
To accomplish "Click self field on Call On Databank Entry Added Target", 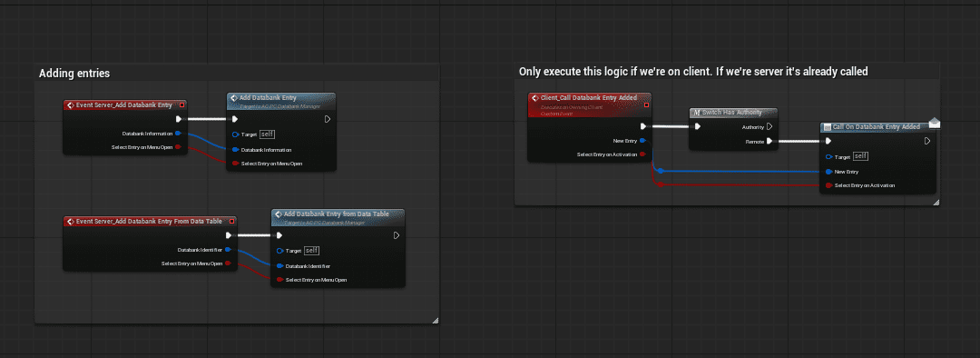I will (860, 156).
